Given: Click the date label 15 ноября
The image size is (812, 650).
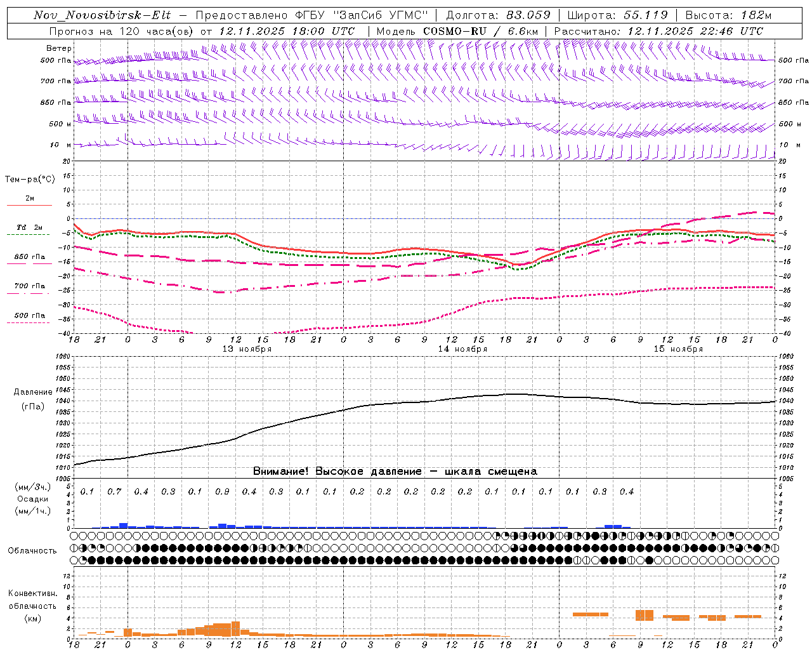Looking at the screenshot, I should [678, 349].
